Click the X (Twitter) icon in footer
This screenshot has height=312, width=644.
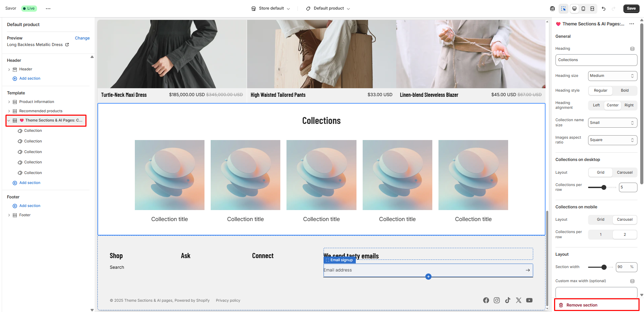tap(519, 300)
